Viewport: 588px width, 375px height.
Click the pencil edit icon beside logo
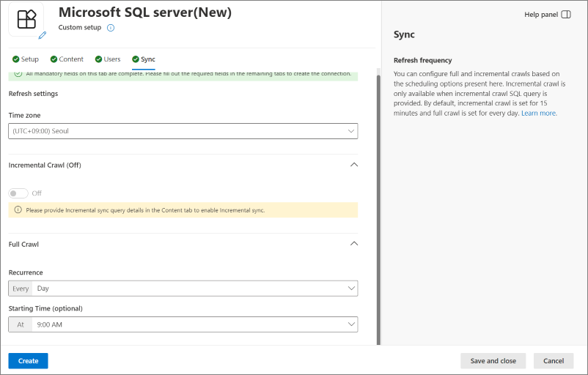pyautogui.click(x=43, y=35)
